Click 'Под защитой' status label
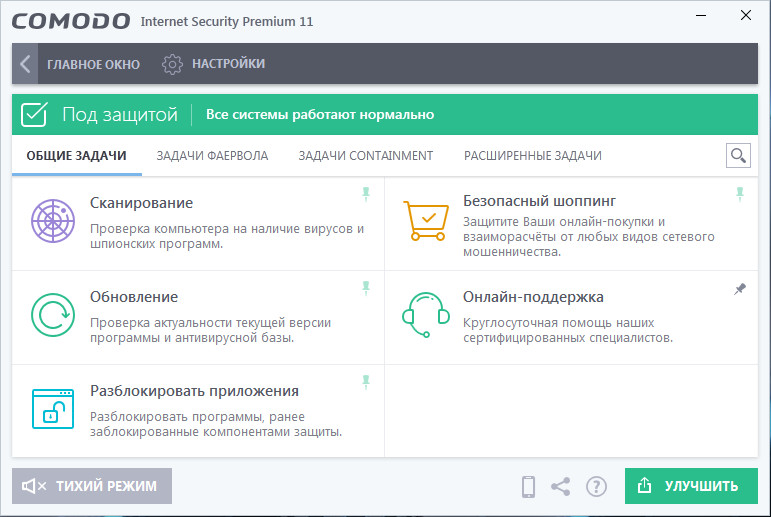Screen dimensions: 771x517 (120, 115)
